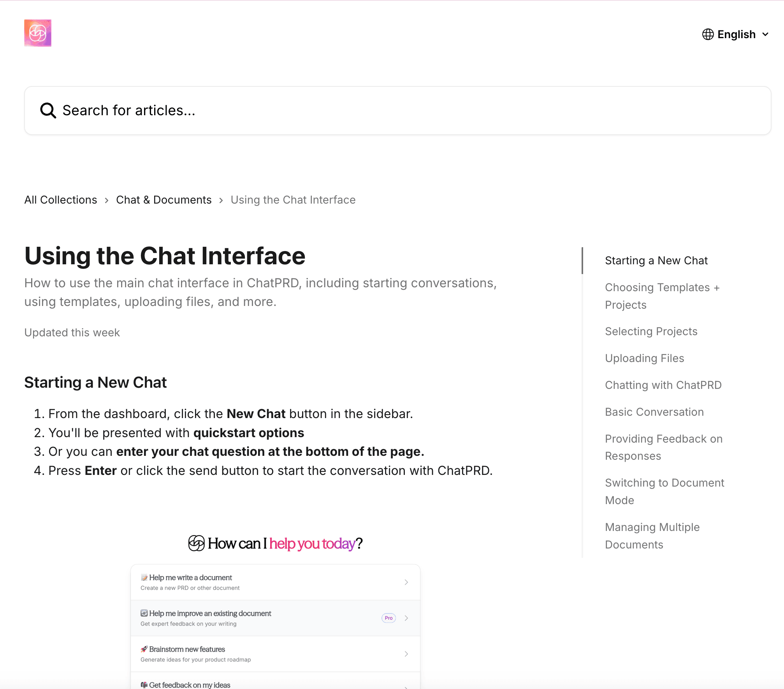Viewport: 784px width, 689px height.
Task: Click the globe language icon
Action: 708,34
